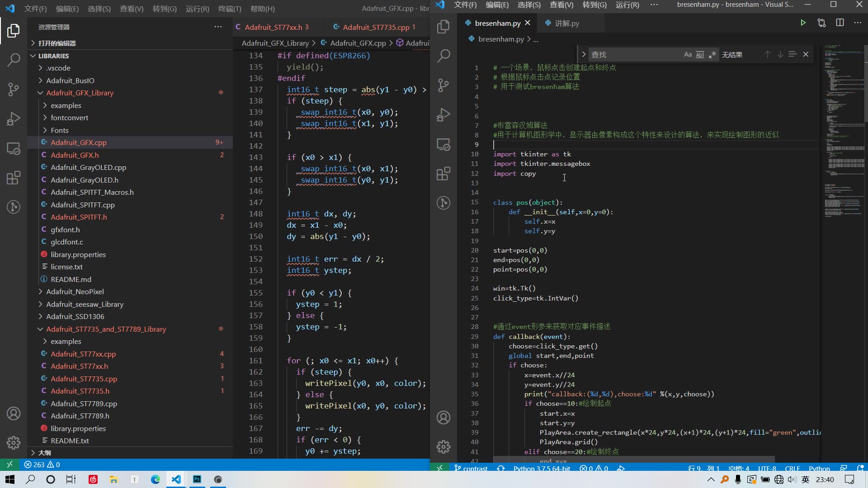Open Source Control in left activity bar

click(14, 89)
